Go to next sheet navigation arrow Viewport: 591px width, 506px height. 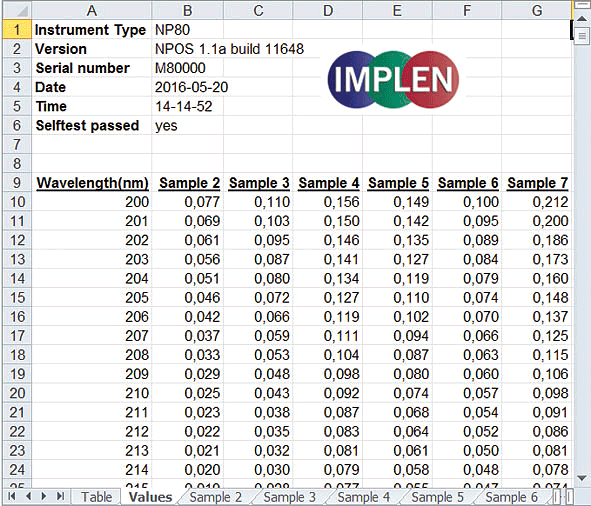coord(44,496)
